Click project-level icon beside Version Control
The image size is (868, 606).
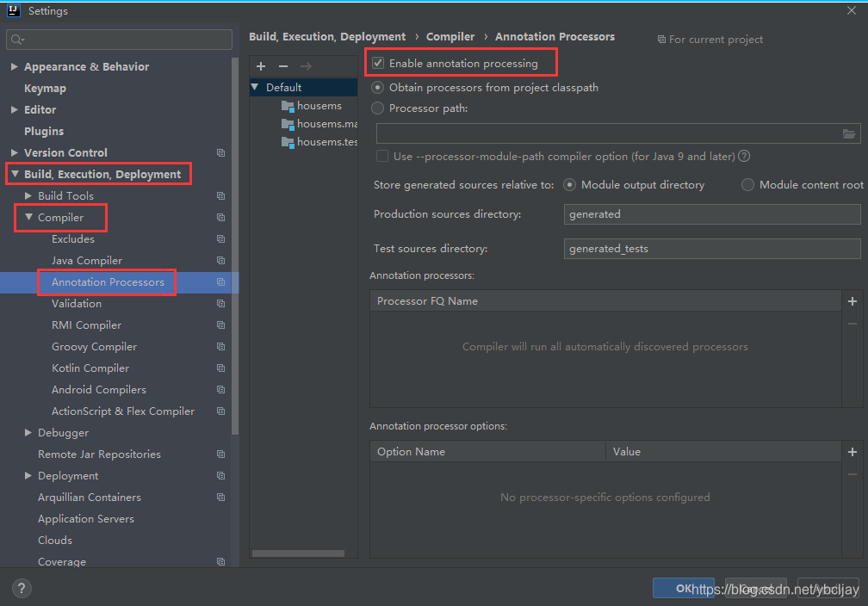tap(220, 152)
